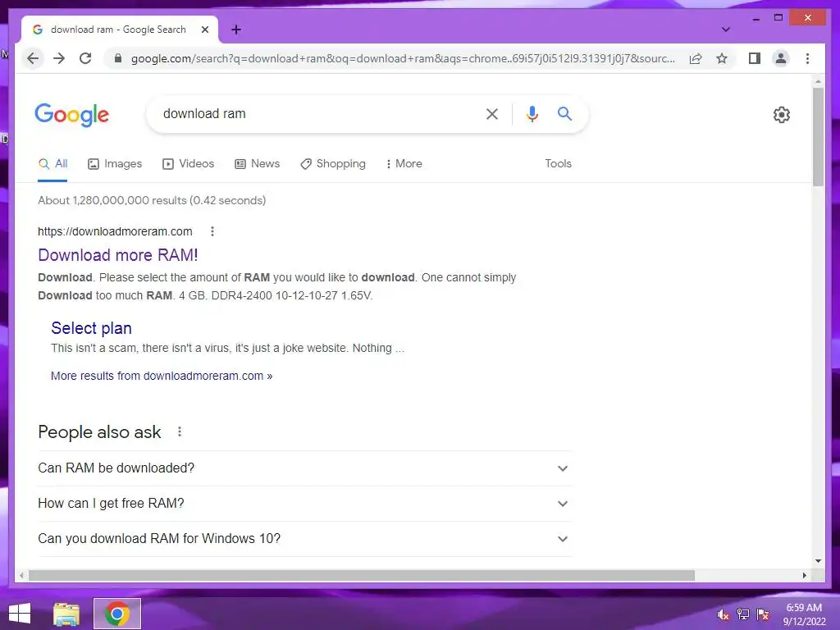840x630 pixels.
Task: Click the scroll left arrow
Action: click(21, 575)
